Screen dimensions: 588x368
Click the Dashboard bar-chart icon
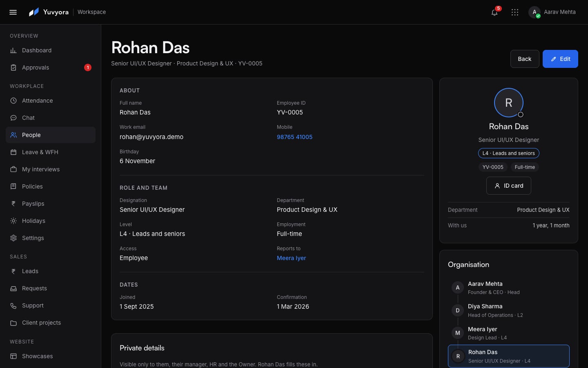point(13,50)
